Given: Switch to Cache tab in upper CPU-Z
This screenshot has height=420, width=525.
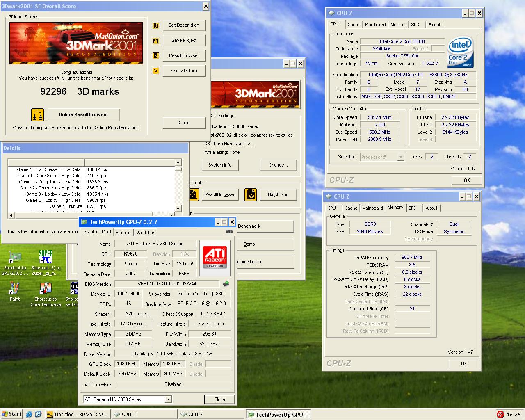Looking at the screenshot, I should (x=354, y=25).
